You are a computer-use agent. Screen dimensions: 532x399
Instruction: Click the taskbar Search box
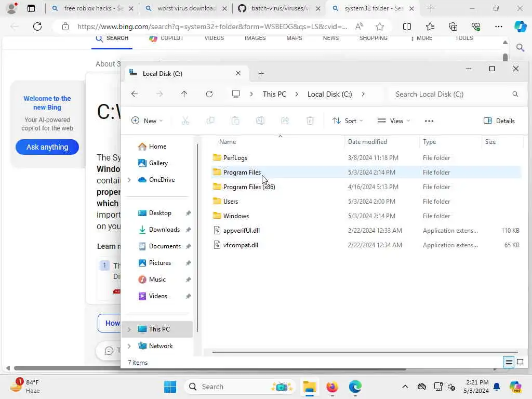(240, 387)
